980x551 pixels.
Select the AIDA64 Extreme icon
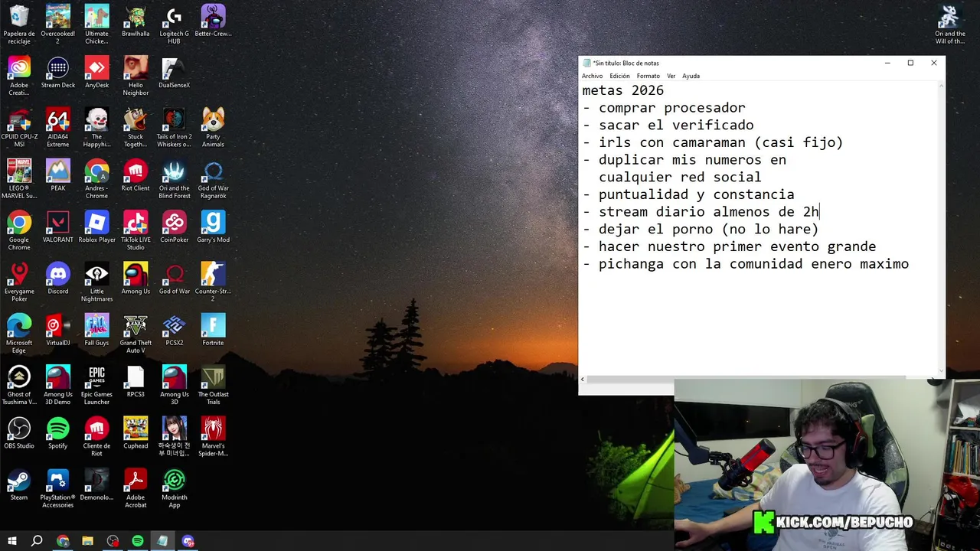(58, 128)
